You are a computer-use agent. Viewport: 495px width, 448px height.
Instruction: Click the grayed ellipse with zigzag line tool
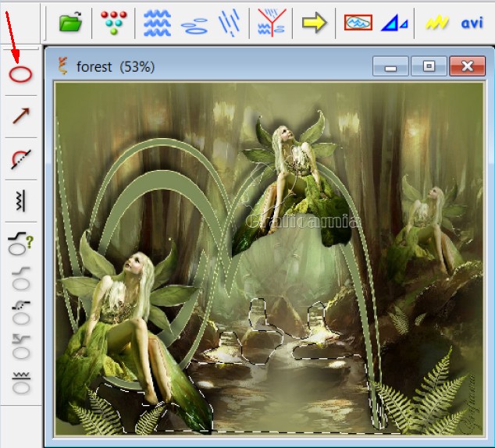tap(21, 382)
